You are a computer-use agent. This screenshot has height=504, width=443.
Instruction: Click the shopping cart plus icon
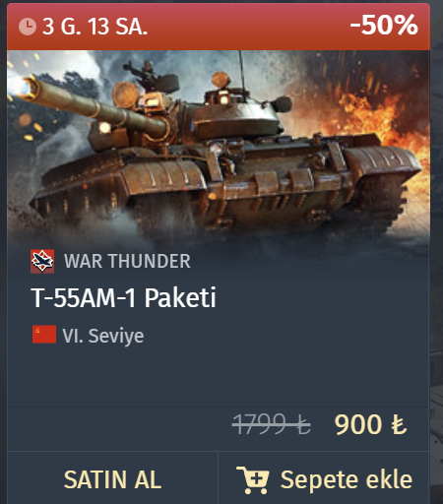tap(253, 480)
